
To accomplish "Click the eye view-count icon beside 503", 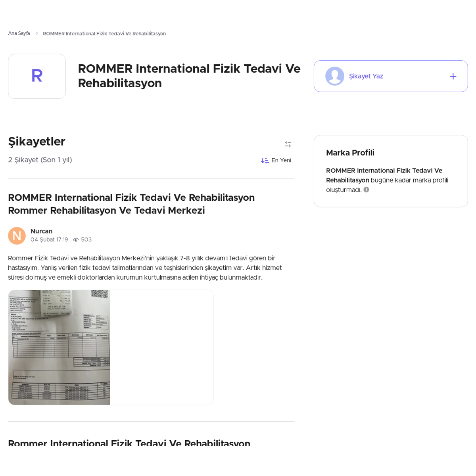I will (76, 240).
